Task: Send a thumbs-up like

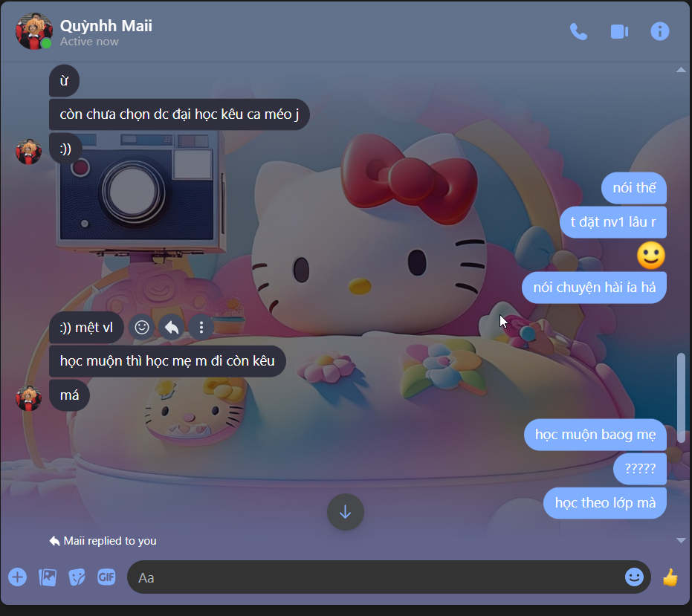Action: click(x=670, y=577)
